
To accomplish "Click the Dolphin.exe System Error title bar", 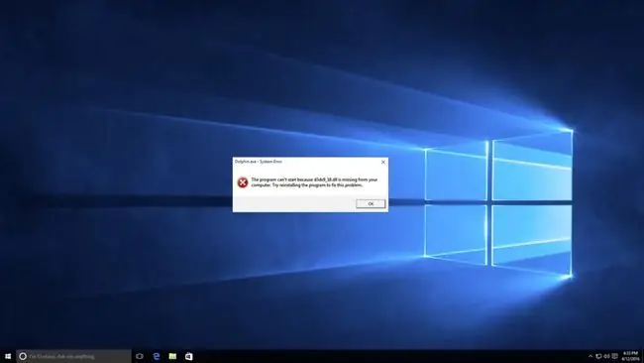I will pyautogui.click(x=305, y=162).
